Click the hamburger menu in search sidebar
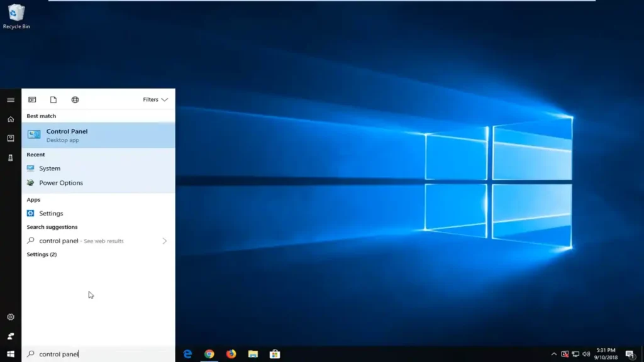This screenshot has width=644, height=362. pyautogui.click(x=11, y=100)
